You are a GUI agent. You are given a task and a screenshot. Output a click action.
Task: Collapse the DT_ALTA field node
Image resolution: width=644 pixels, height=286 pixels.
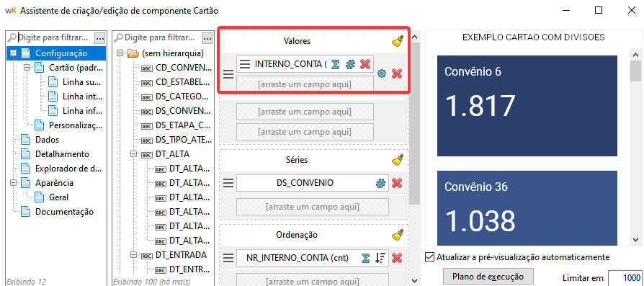point(133,154)
